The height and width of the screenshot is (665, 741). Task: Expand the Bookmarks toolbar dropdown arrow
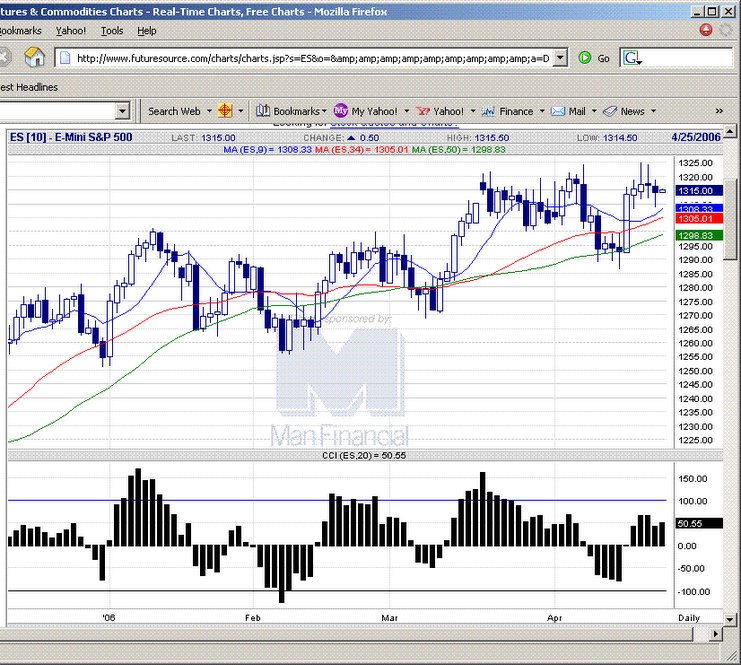[324, 111]
